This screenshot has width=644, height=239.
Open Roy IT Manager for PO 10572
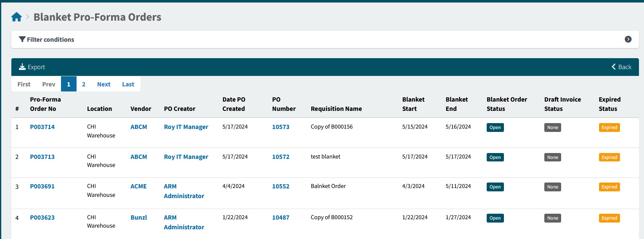(186, 157)
